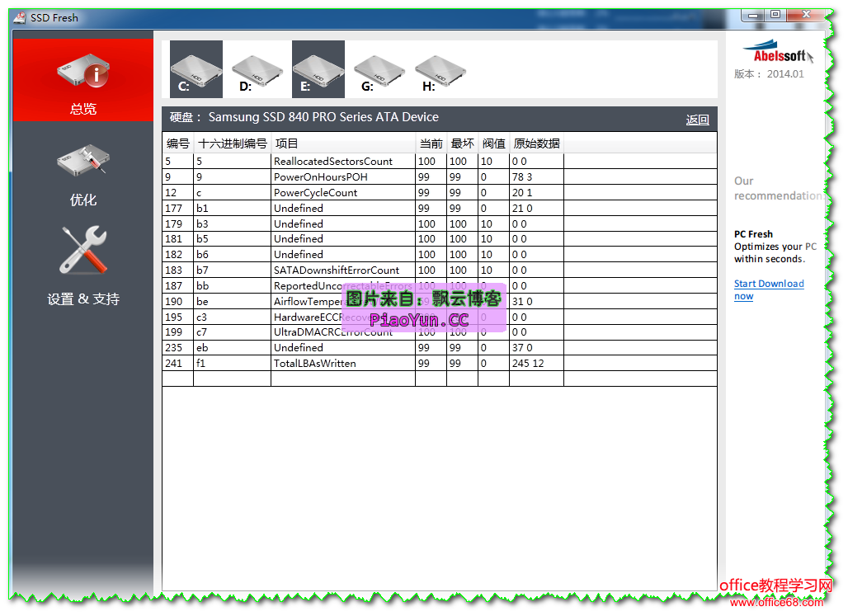Click the number cell 195
This screenshot has height=616, width=848.
coord(178,317)
